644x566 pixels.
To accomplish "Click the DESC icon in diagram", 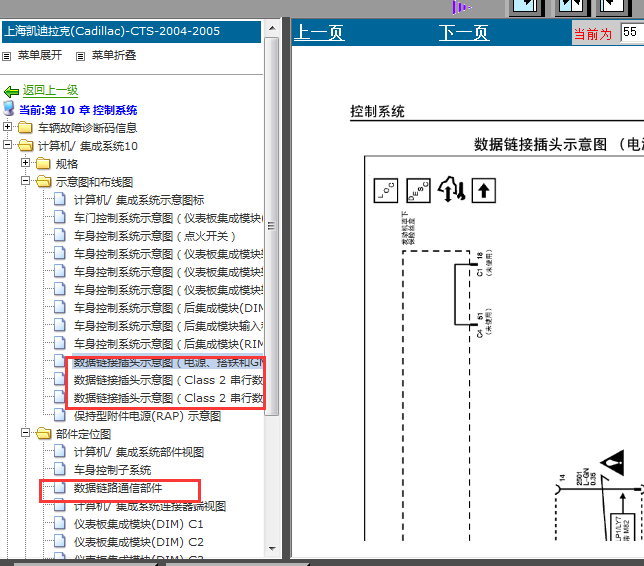I will point(418,190).
